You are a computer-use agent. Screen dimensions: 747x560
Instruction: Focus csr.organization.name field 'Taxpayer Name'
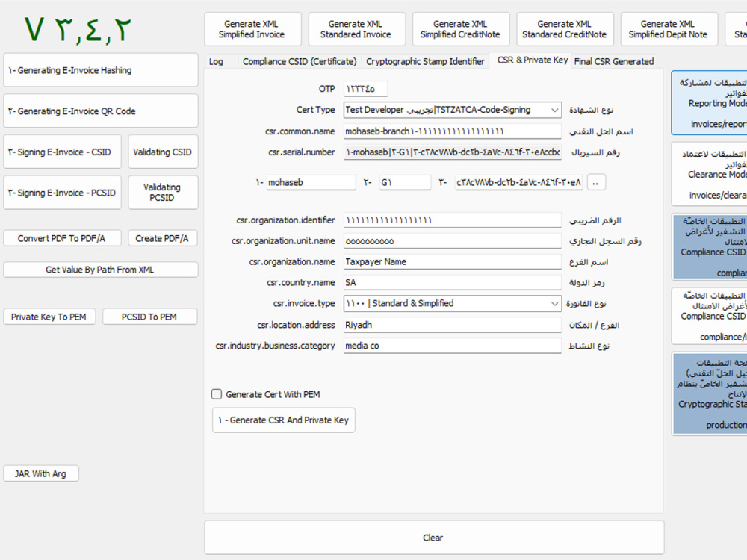[453, 262]
